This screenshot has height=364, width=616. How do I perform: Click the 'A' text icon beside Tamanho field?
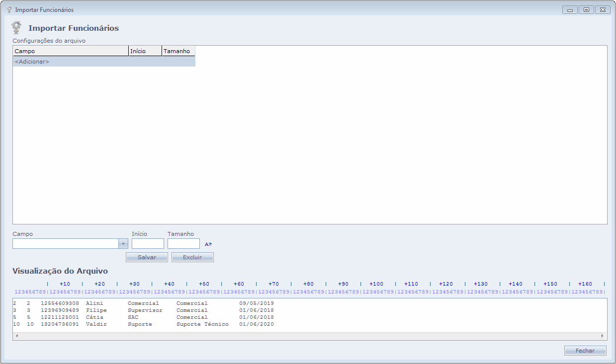(x=208, y=244)
